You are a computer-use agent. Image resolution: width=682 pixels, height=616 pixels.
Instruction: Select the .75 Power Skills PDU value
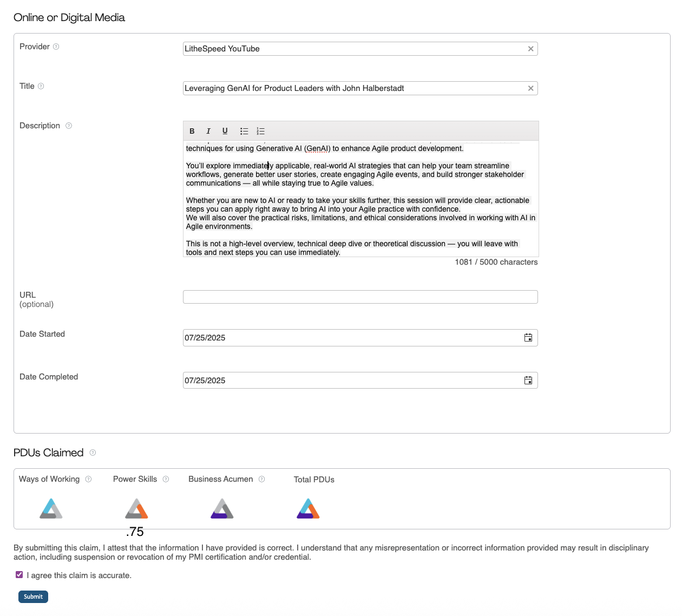click(x=135, y=532)
